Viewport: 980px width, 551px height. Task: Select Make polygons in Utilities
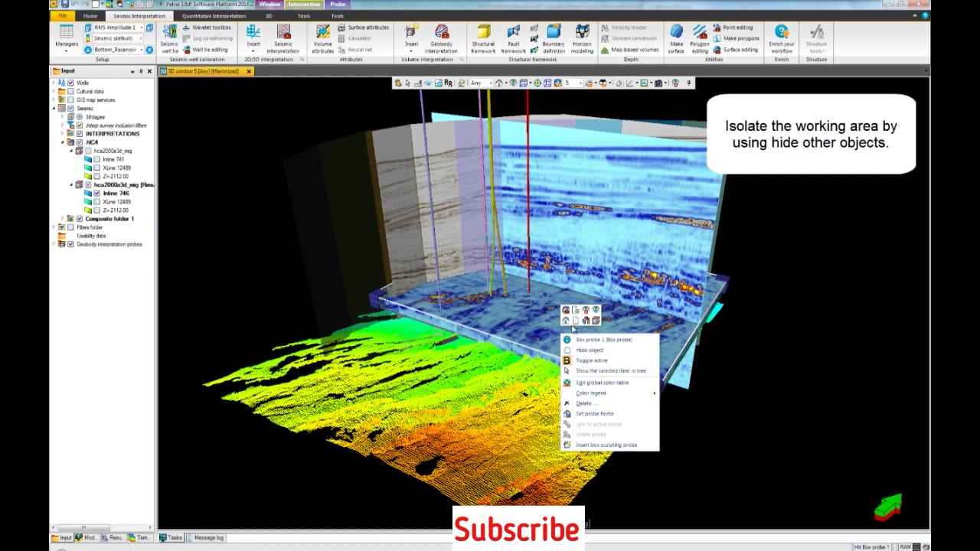pyautogui.click(x=736, y=38)
